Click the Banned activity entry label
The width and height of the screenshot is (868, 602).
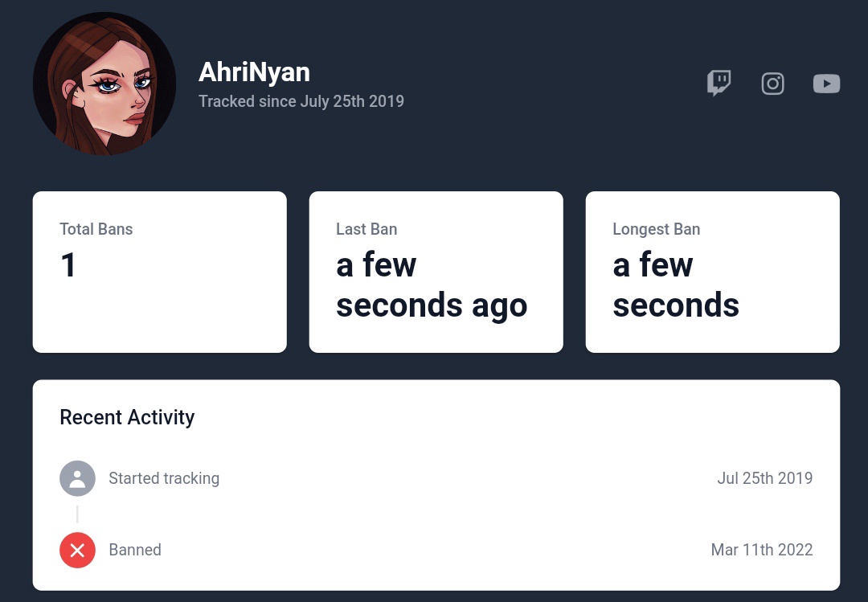135,550
